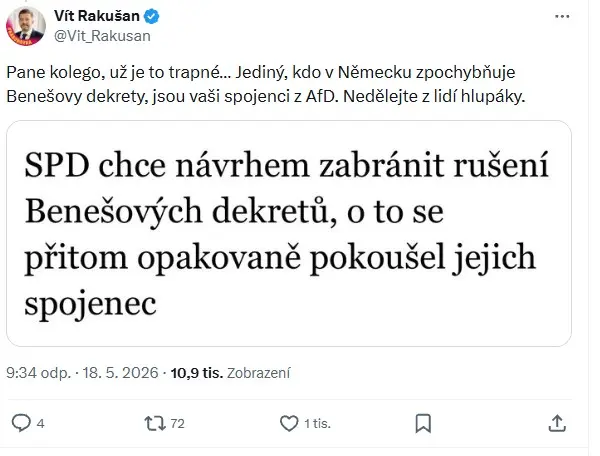This screenshot has height=456, width=600.
Task: Click the repost arrows icon
Action: pyautogui.click(x=155, y=423)
